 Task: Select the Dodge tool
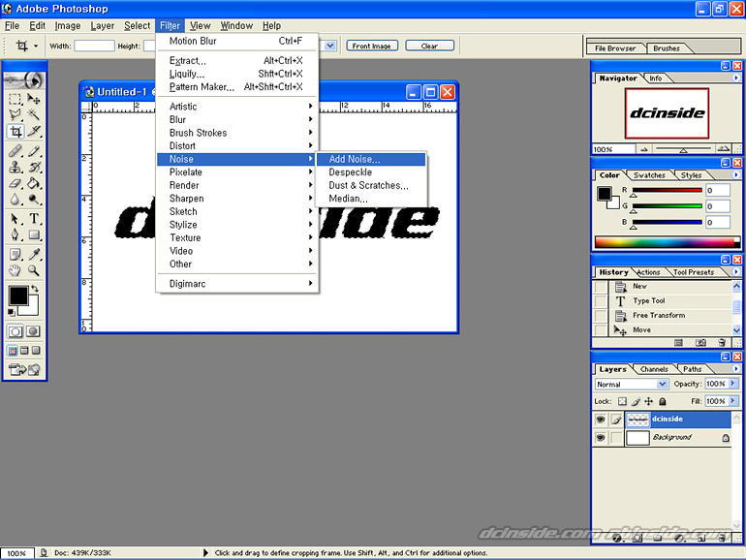click(34, 200)
